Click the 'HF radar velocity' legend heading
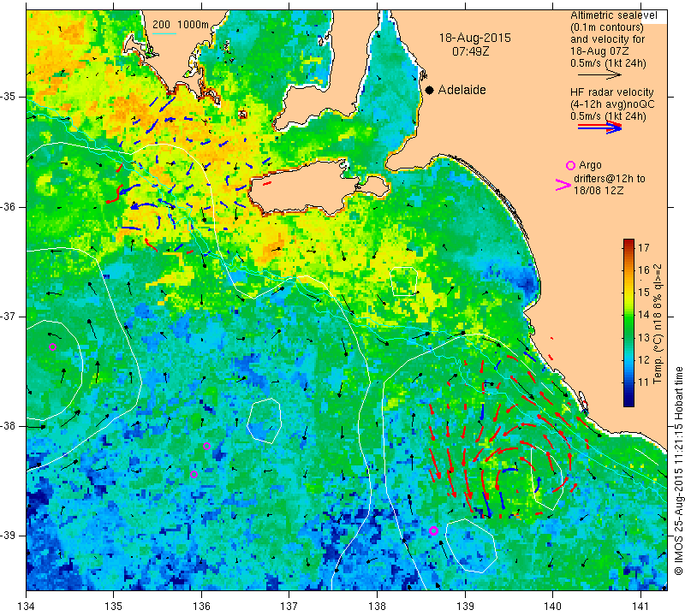The height and width of the screenshot is (616, 685). tap(611, 92)
